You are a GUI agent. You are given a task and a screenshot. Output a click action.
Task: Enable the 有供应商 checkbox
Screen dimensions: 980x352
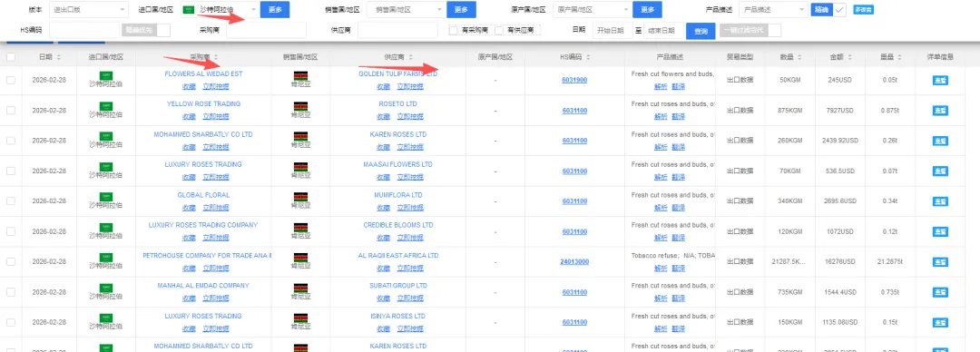point(499,30)
